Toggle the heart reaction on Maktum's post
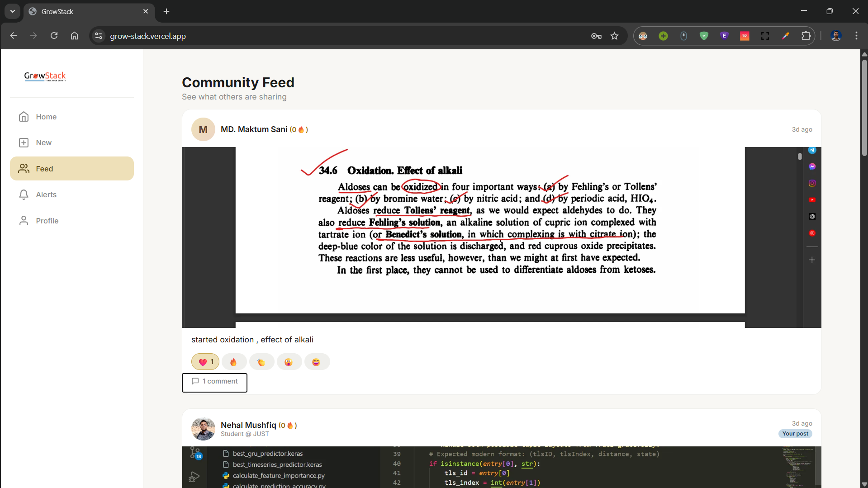Image resolution: width=868 pixels, height=488 pixels. click(205, 361)
